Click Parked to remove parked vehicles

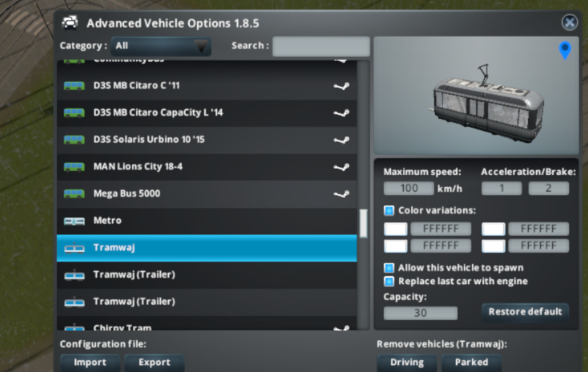pyautogui.click(x=471, y=363)
